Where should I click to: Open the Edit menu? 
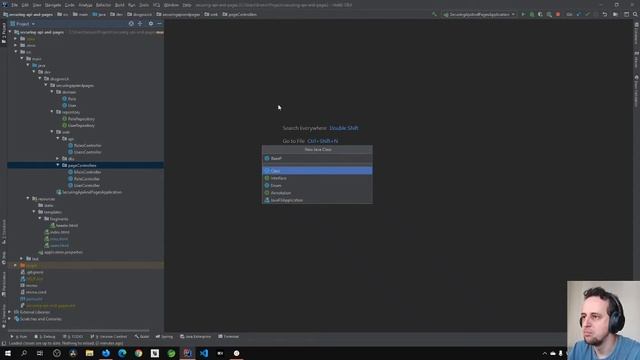tap(25, 5)
